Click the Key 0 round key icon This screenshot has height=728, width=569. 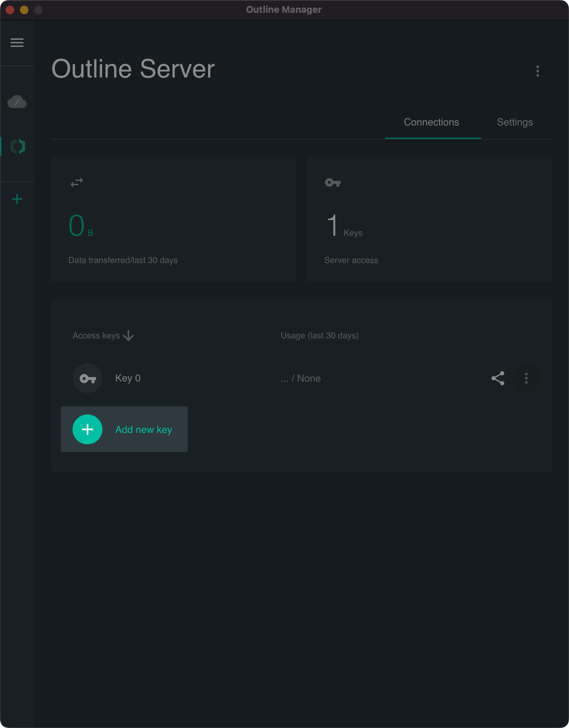(87, 378)
